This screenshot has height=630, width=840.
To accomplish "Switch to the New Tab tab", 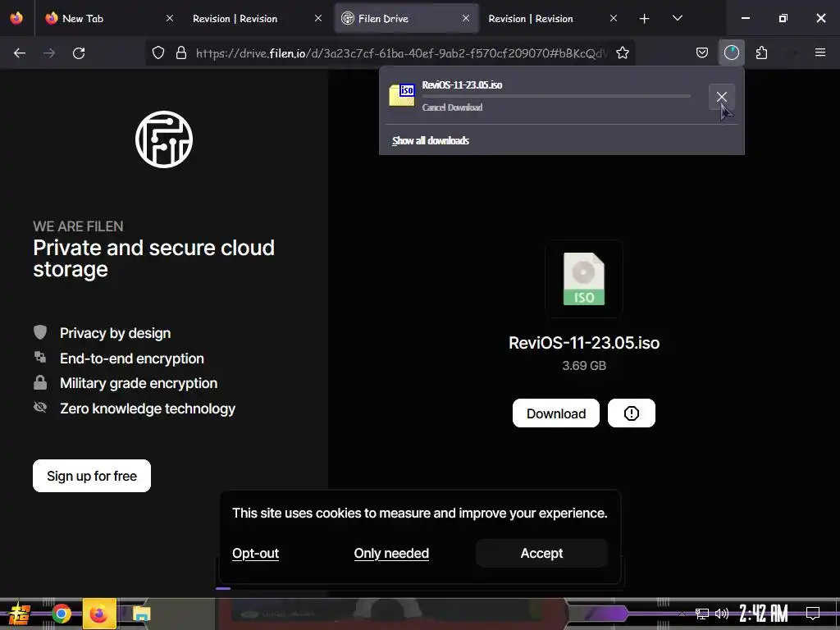I will 109,18.
